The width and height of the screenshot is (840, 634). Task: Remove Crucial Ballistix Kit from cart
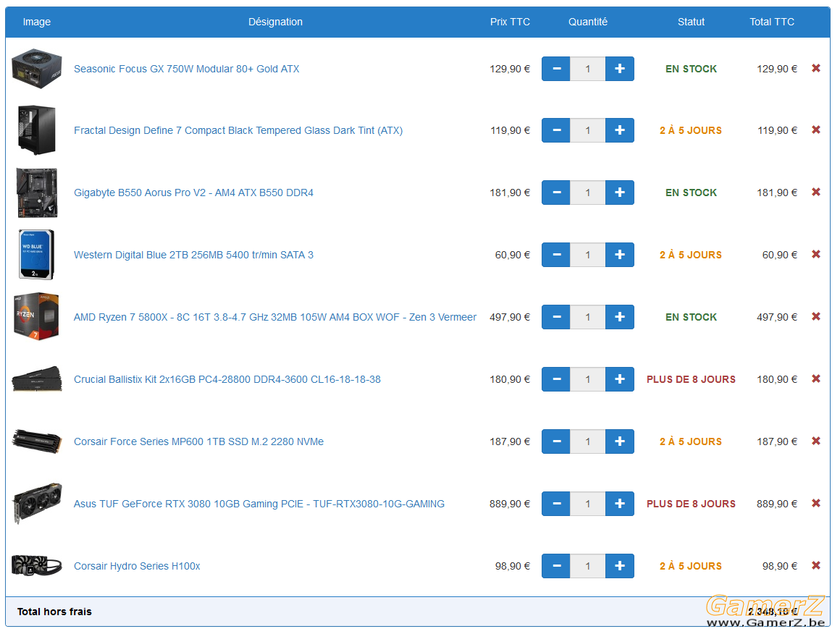click(x=816, y=379)
